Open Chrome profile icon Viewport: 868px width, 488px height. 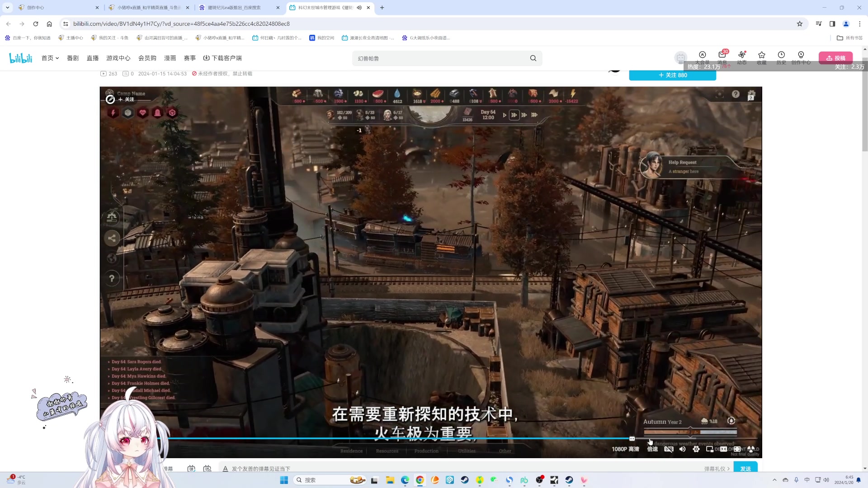pos(846,24)
